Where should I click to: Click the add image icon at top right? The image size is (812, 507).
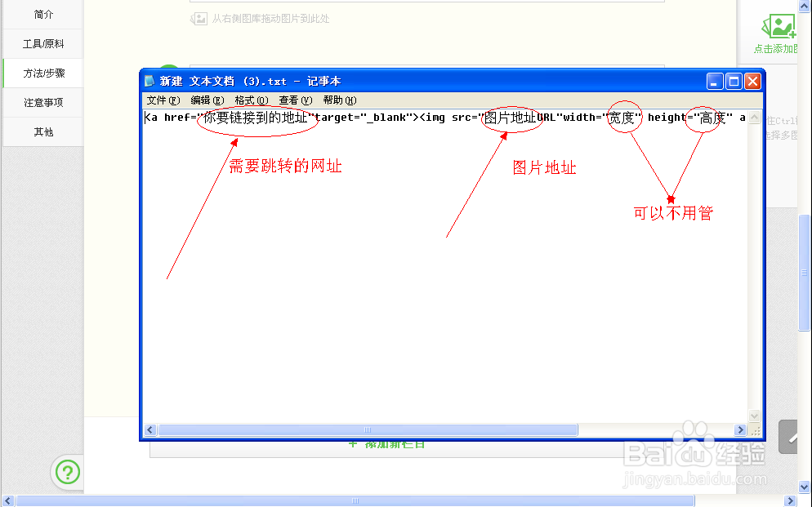coord(779,26)
